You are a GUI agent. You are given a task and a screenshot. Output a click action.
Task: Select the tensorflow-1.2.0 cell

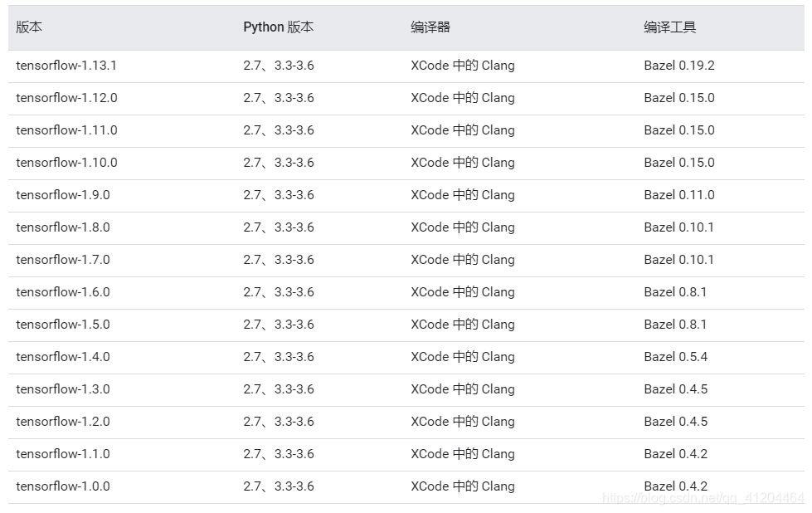coord(63,422)
